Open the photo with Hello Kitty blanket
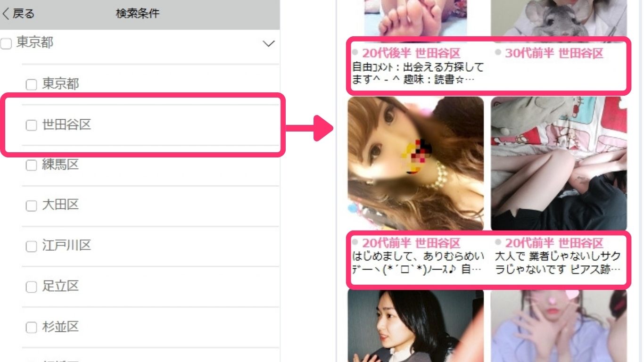The height and width of the screenshot is (362, 644). click(559, 164)
